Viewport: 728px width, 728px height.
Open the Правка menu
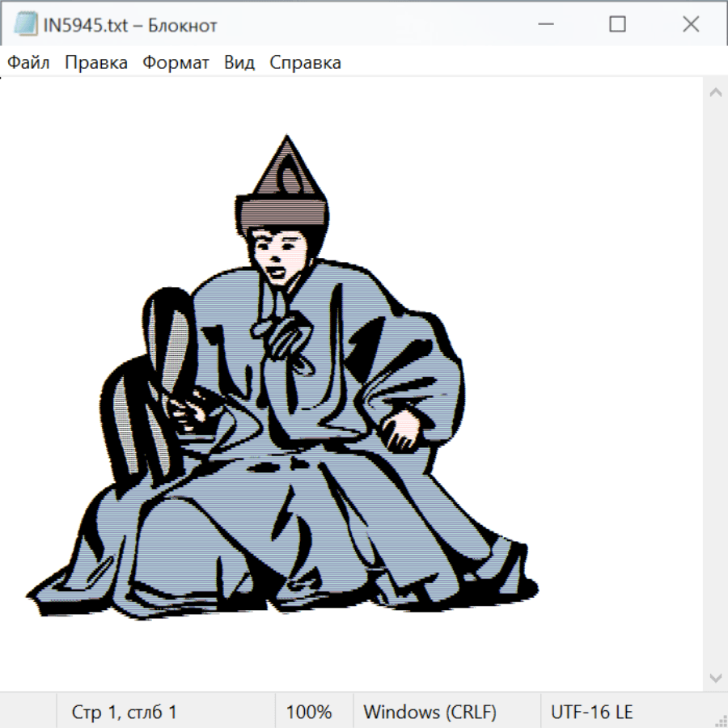(96, 63)
